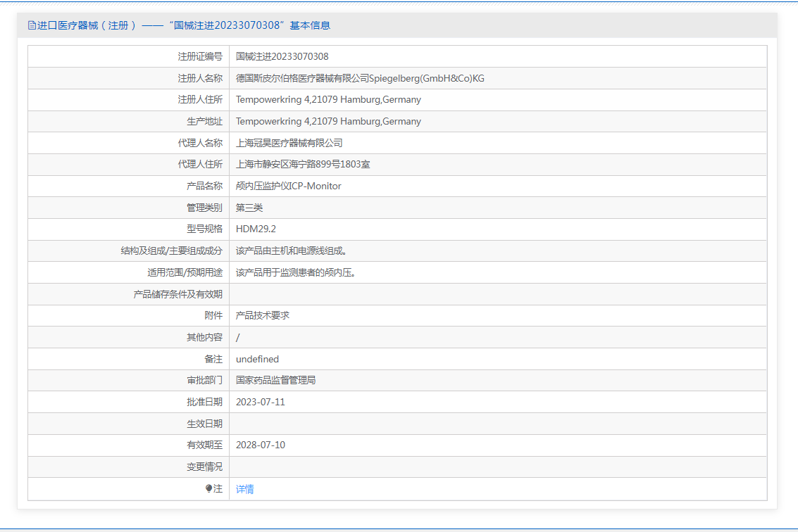This screenshot has width=798, height=532.
Task: Click model specification HDM29.2
Action: click(256, 229)
